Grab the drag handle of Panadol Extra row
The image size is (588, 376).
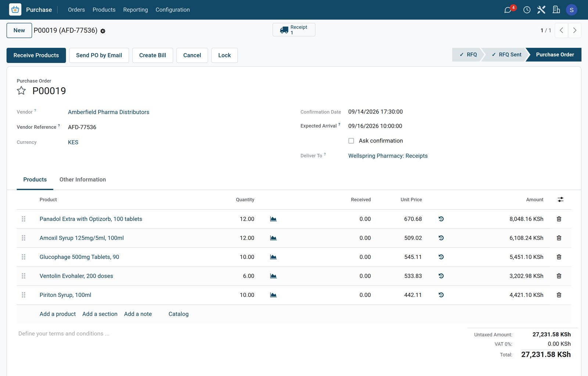(x=24, y=219)
